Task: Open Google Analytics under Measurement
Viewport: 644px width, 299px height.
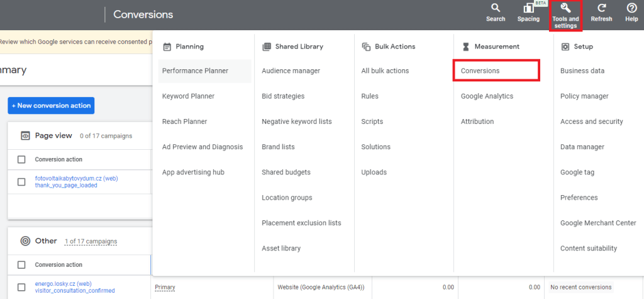Action: tap(487, 96)
